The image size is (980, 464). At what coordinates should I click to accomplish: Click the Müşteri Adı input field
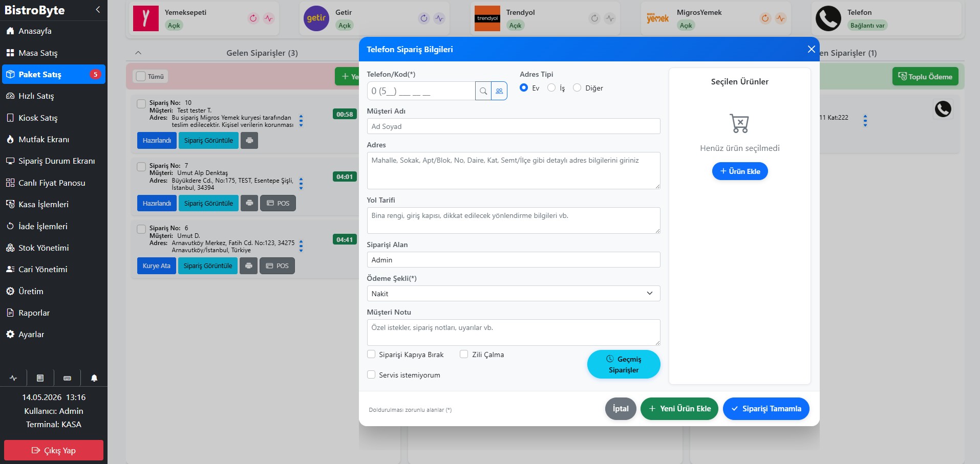click(514, 126)
